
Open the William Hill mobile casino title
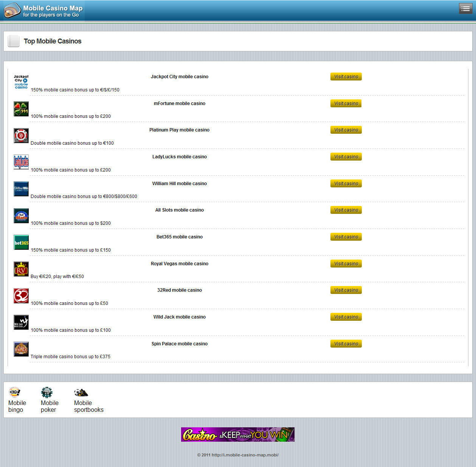coord(180,184)
